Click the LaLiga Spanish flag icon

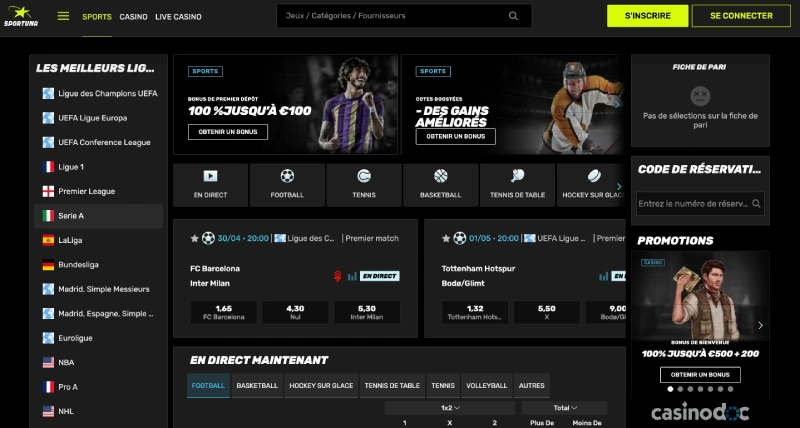(48, 240)
